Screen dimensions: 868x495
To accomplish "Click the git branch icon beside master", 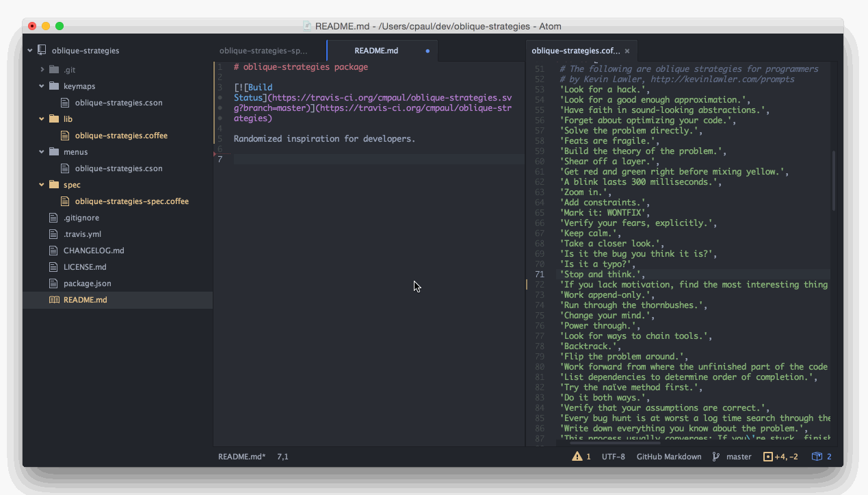I will tap(716, 457).
